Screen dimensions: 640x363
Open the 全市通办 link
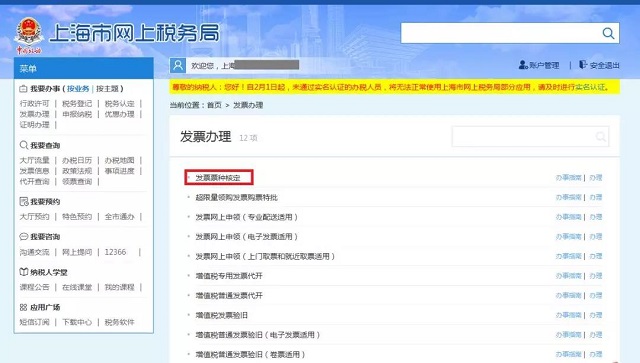pos(119,216)
